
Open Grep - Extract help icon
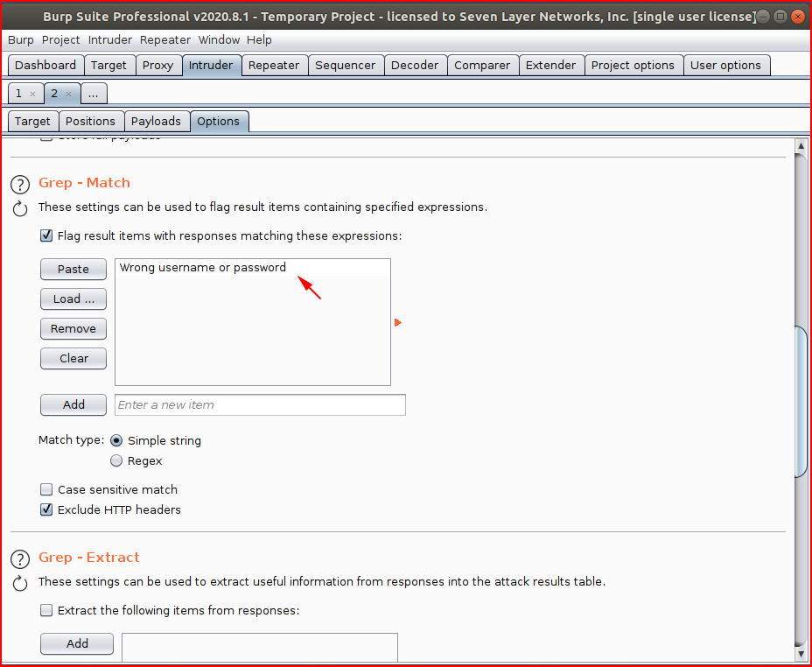(20, 559)
